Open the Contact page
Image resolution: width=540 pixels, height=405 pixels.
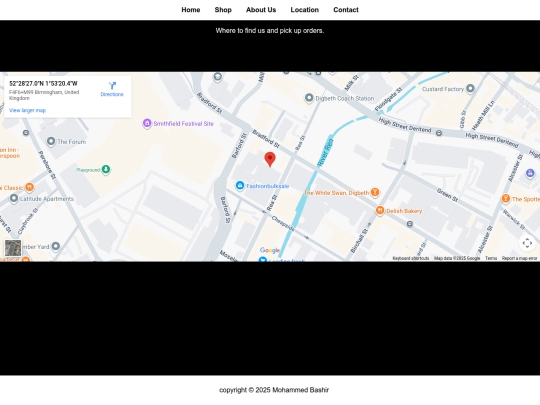pyautogui.click(x=346, y=10)
